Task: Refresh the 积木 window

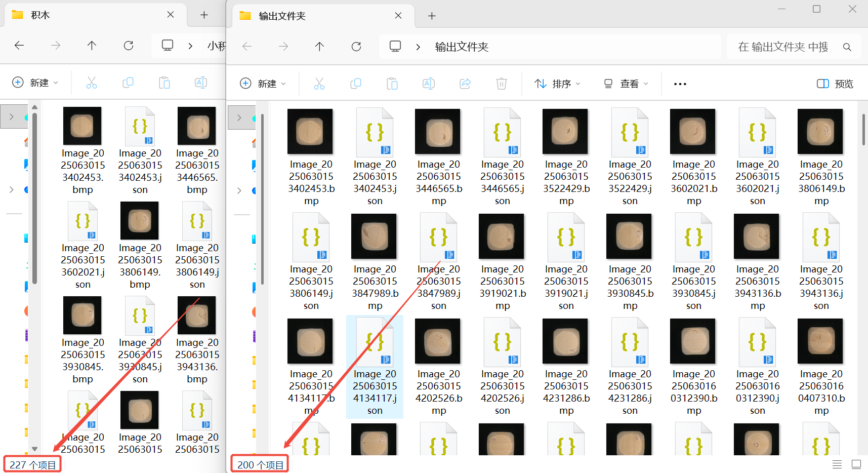Action: click(x=129, y=46)
